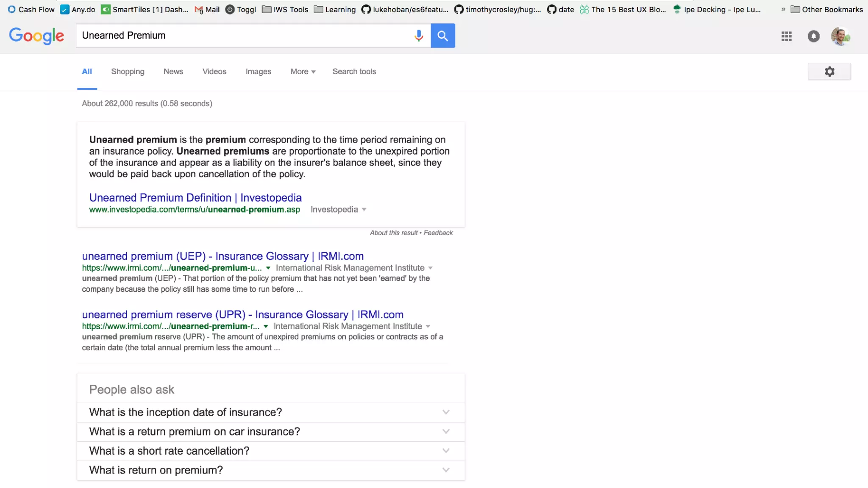Image resolution: width=868 pixels, height=488 pixels.
Task: Open the settings gear button
Action: click(x=829, y=72)
